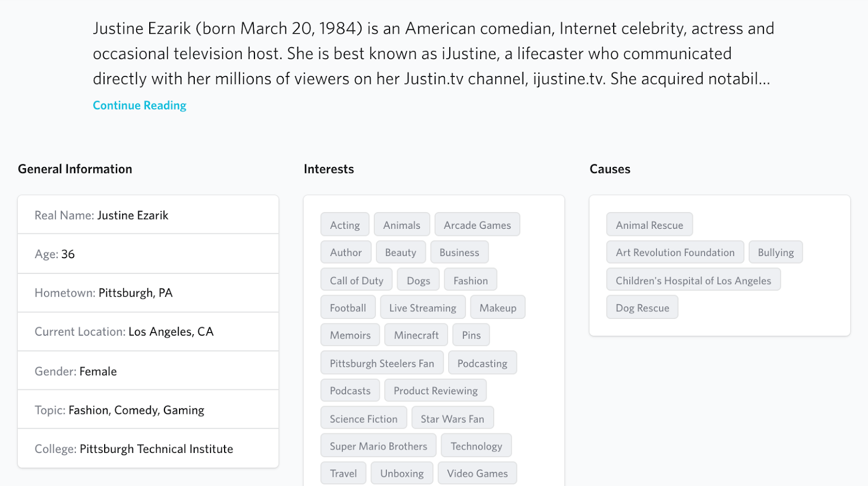Click the College Pittsburgh Technical Institute row
868x486 pixels.
tap(148, 449)
